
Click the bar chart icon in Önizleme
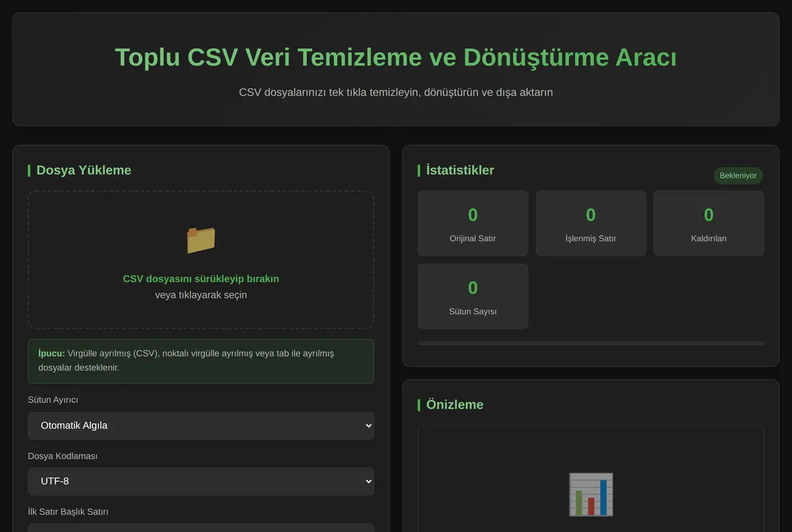(591, 494)
